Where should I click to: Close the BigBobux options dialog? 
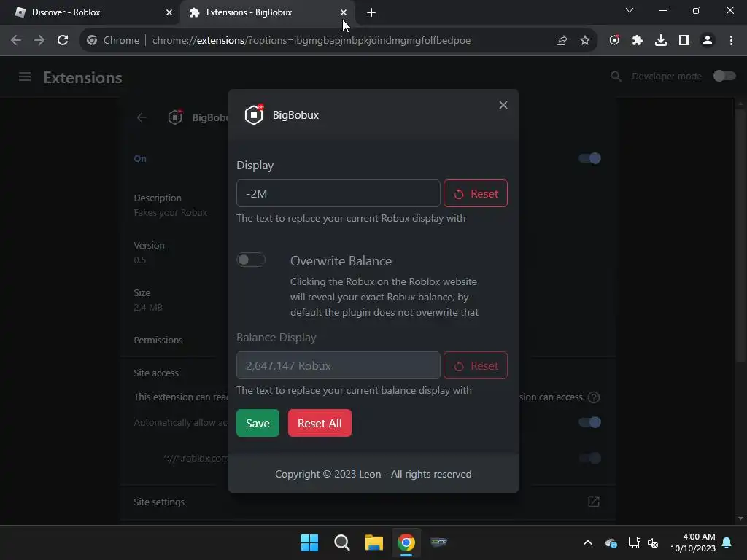(503, 105)
